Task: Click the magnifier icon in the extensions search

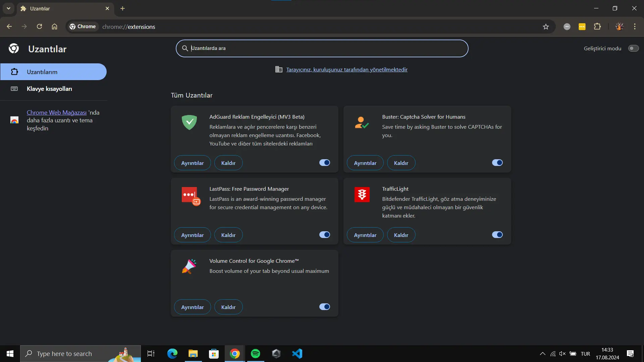Action: tap(185, 48)
